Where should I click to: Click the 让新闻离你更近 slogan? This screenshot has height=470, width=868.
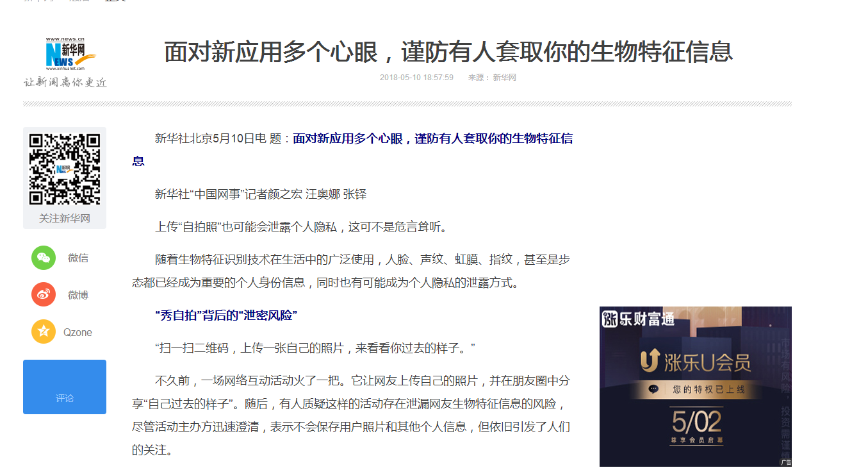tap(65, 82)
